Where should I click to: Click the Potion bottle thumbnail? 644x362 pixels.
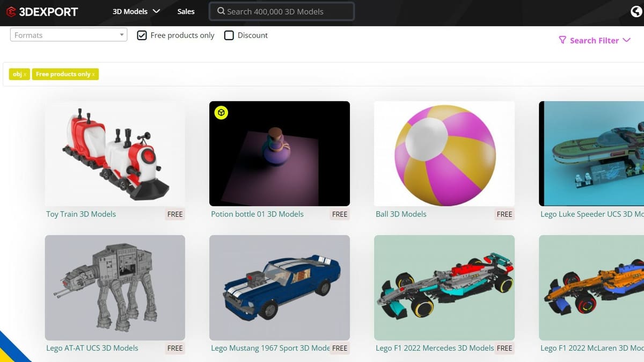(280, 154)
